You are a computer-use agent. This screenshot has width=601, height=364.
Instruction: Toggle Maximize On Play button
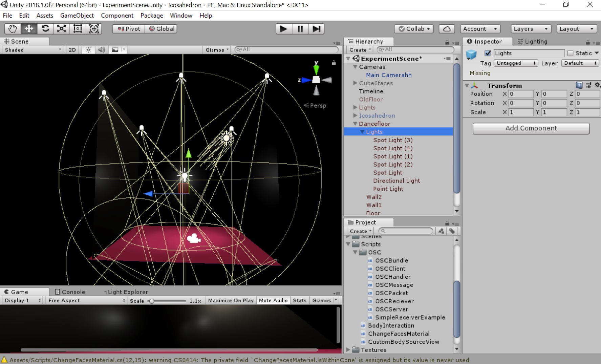(231, 300)
